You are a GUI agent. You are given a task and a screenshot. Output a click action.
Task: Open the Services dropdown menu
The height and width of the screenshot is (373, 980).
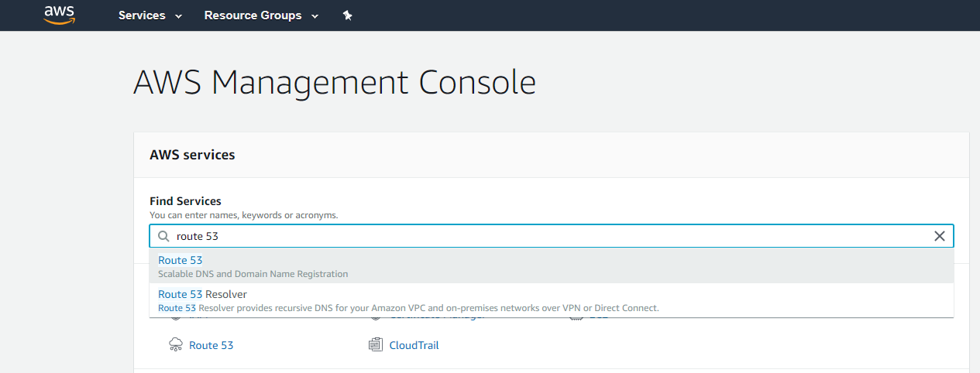[143, 15]
